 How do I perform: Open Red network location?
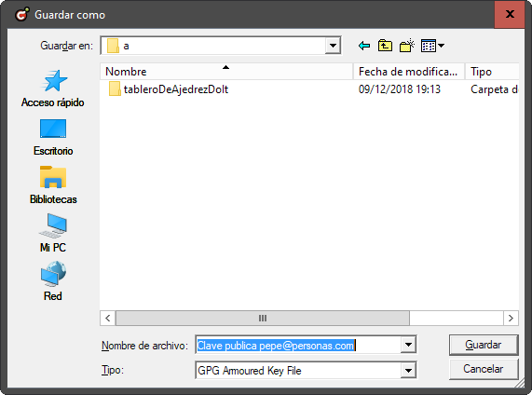click(53, 281)
